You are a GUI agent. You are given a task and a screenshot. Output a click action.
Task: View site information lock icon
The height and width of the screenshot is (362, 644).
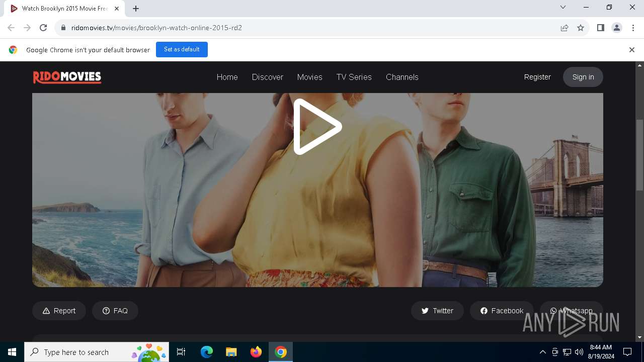[x=63, y=28]
